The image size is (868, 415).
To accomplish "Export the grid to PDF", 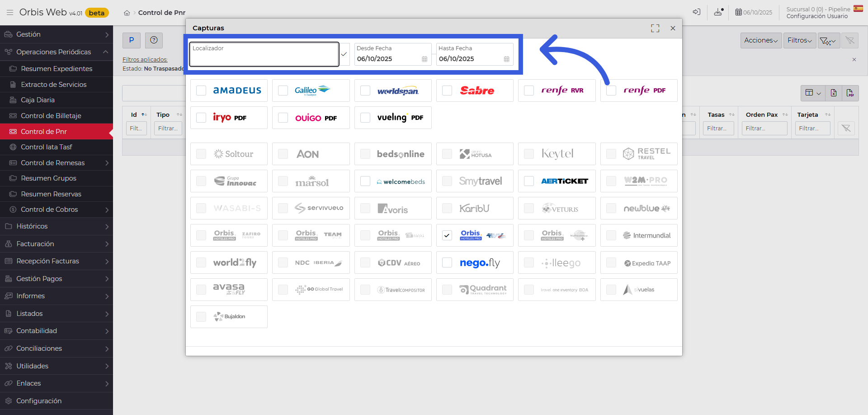I will [850, 93].
